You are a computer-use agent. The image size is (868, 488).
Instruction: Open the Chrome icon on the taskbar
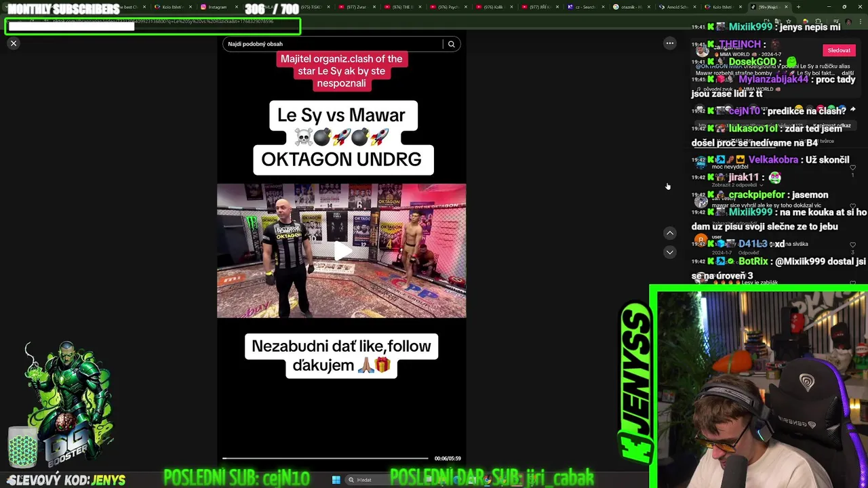pyautogui.click(x=487, y=480)
